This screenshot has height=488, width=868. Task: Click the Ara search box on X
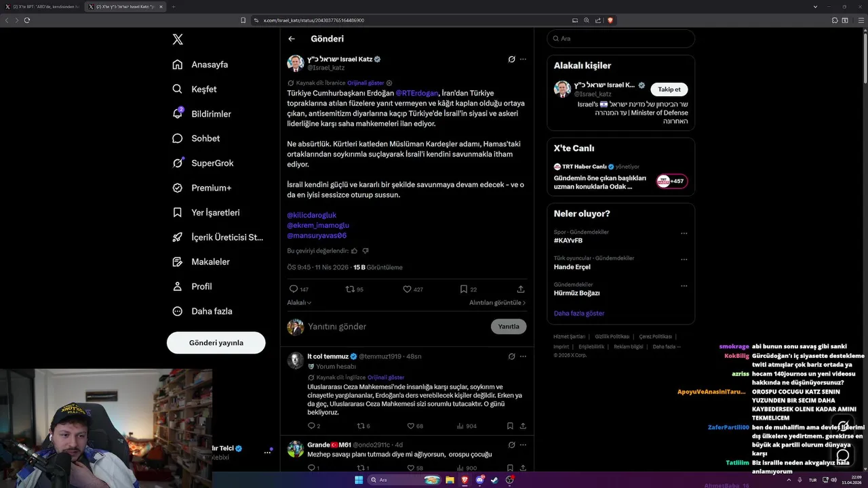click(x=620, y=39)
